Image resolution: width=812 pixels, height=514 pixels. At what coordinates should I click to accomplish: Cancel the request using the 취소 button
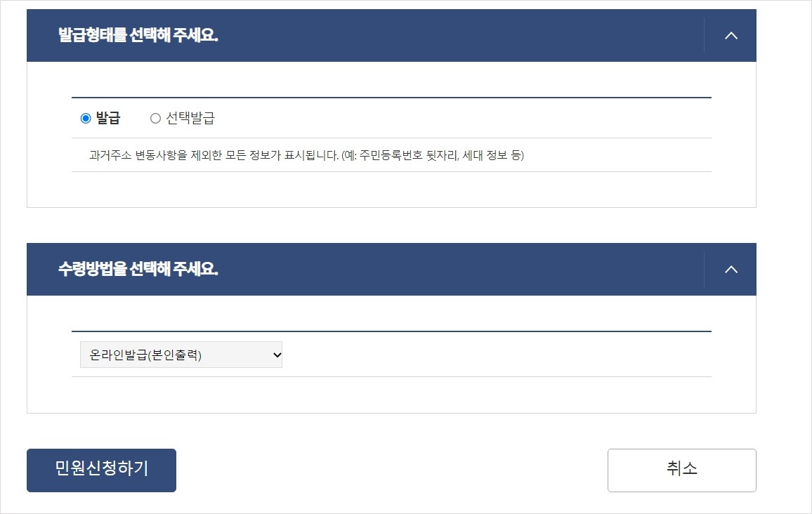(681, 470)
